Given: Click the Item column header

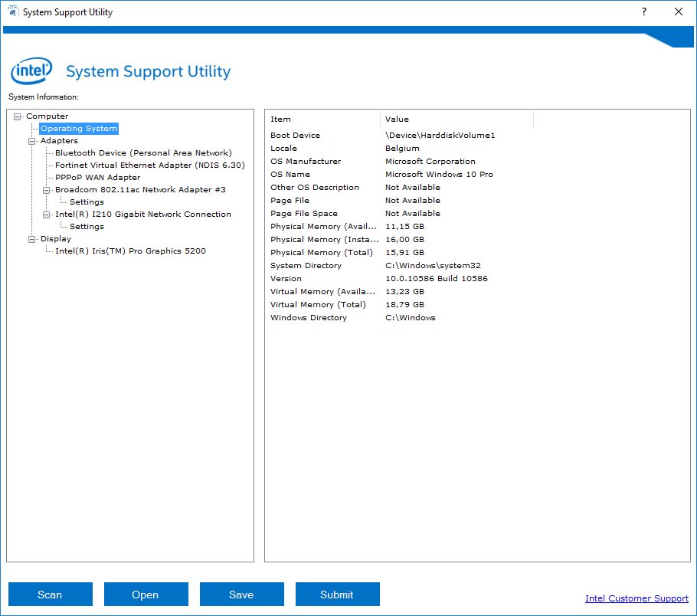Looking at the screenshot, I should pyautogui.click(x=281, y=120).
